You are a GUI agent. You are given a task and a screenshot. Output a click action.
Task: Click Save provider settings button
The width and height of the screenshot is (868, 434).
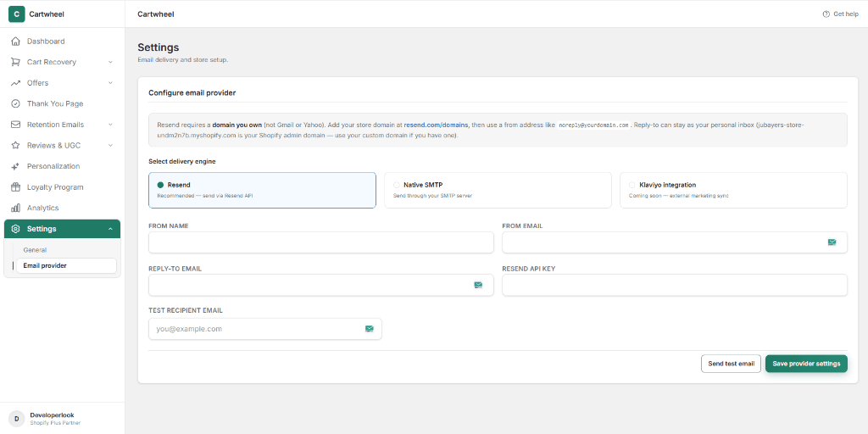tap(806, 364)
